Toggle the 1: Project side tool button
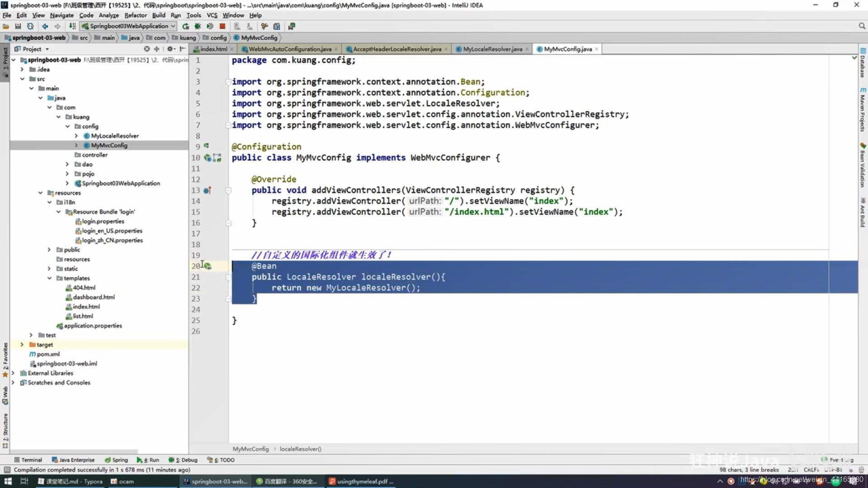Screen dimensions: 868x488 pos(5,62)
